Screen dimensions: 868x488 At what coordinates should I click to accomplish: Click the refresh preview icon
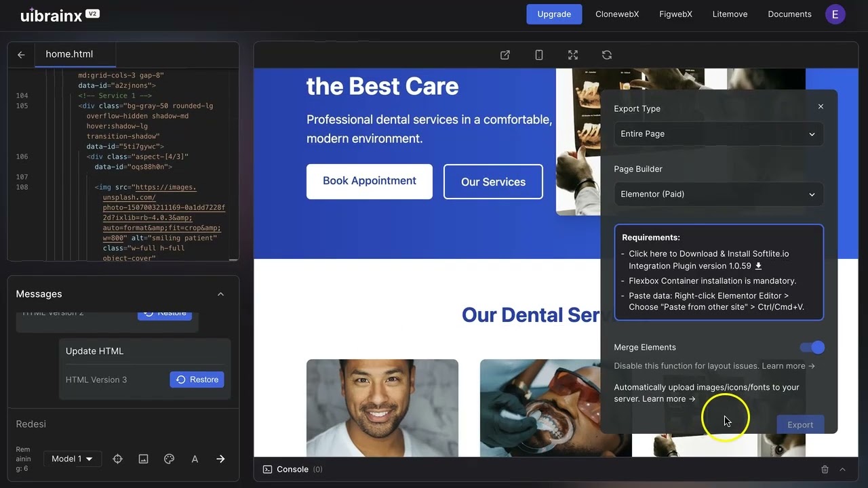pos(607,55)
